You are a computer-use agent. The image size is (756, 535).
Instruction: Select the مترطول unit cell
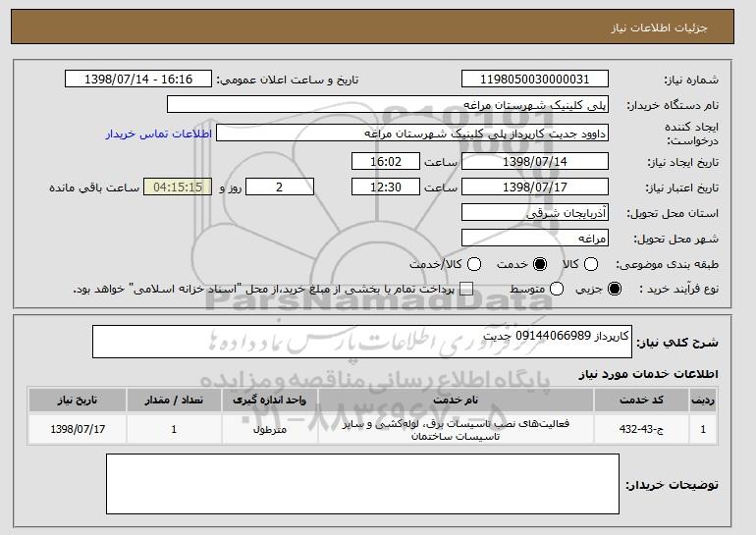tap(270, 429)
